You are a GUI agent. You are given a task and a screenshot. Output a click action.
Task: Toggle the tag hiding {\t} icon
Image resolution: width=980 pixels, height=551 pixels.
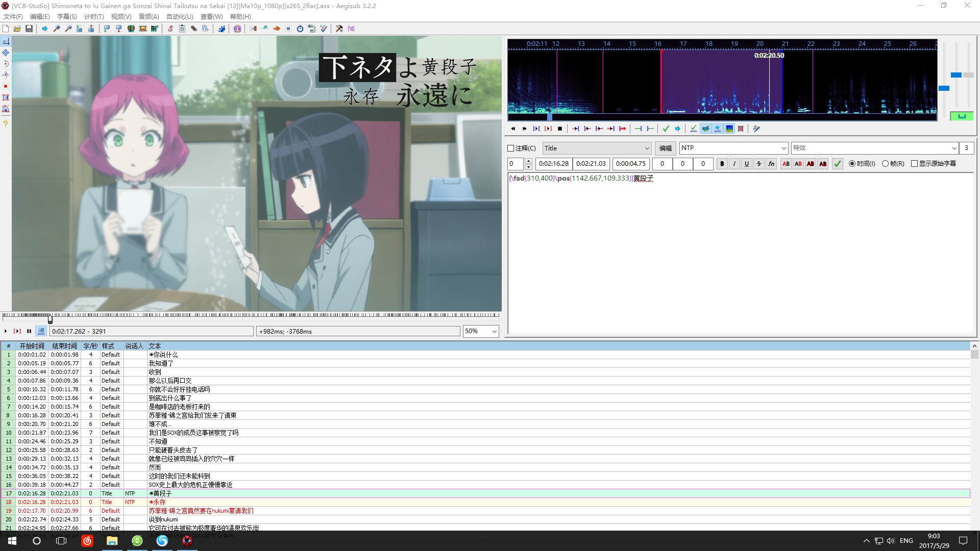coord(351,29)
